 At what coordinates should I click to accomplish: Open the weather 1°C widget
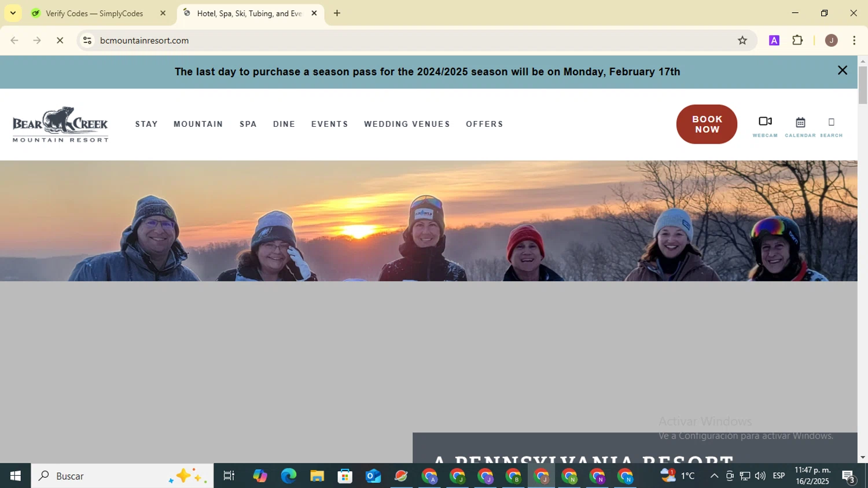point(678,476)
